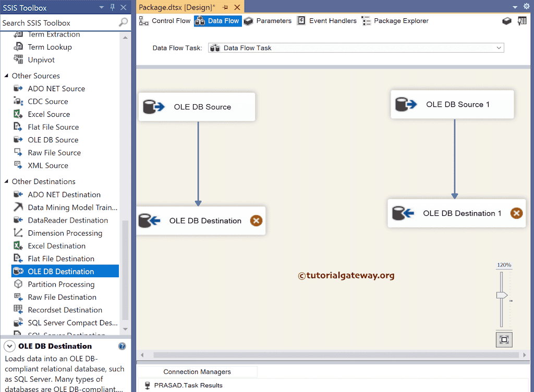The width and height of the screenshot is (534, 392).
Task: Select the SQL Server Compact Destination icon
Action: (x=18, y=322)
